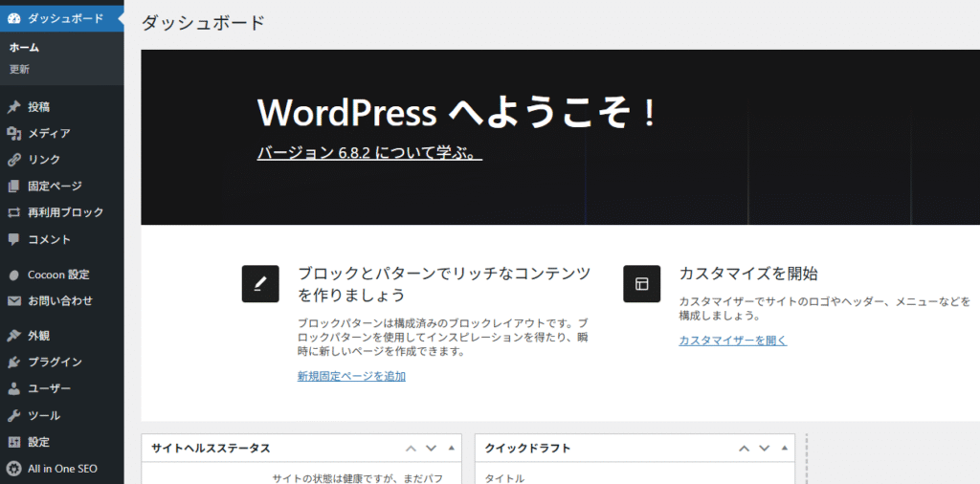Click the pencil edit icon beside ブロックとパターン
This screenshot has width=980, height=484.
coord(260,284)
